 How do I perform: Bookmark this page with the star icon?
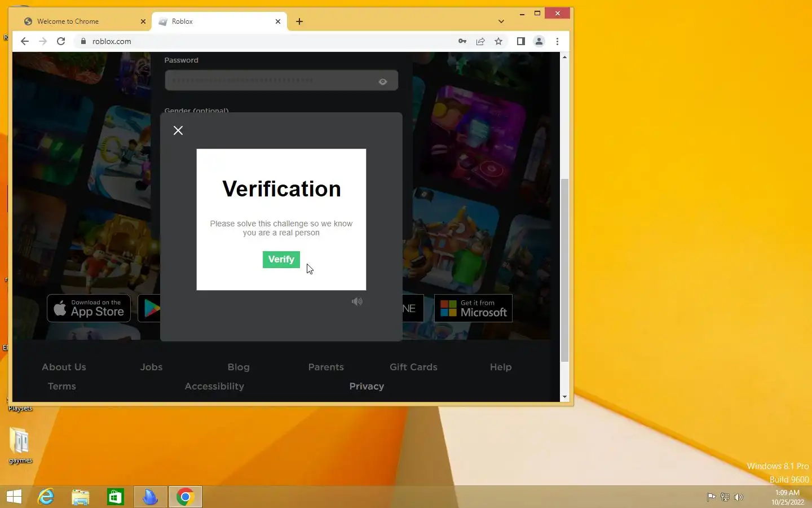[x=498, y=41]
